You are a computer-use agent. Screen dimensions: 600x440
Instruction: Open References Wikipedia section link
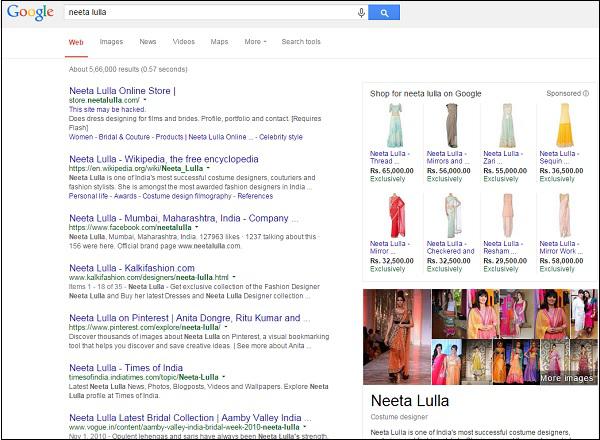tap(255, 196)
